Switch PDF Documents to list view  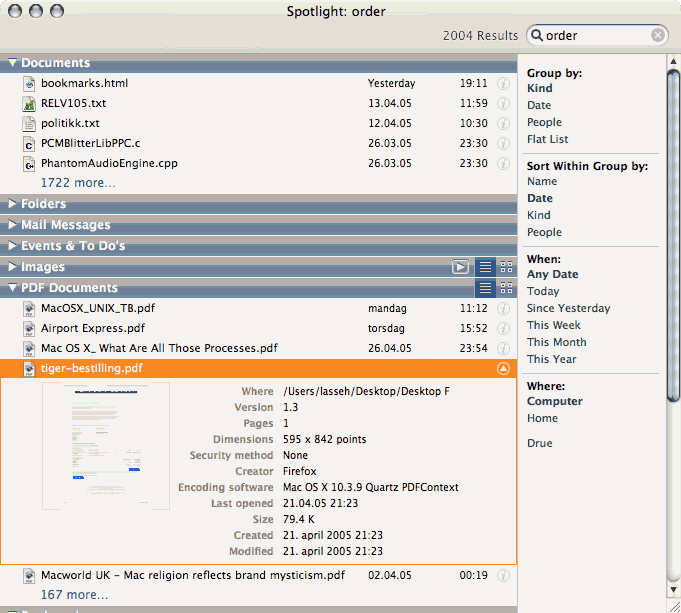click(485, 288)
